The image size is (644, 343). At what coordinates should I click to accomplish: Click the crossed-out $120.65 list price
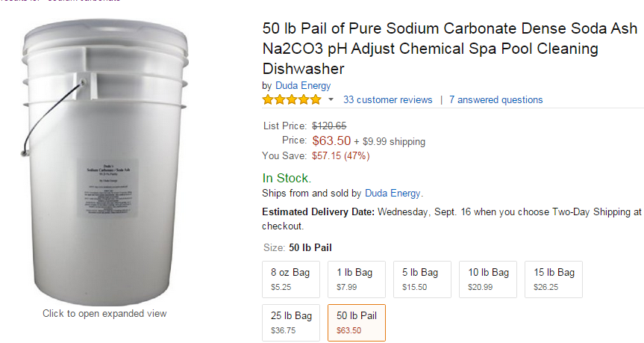tap(329, 126)
